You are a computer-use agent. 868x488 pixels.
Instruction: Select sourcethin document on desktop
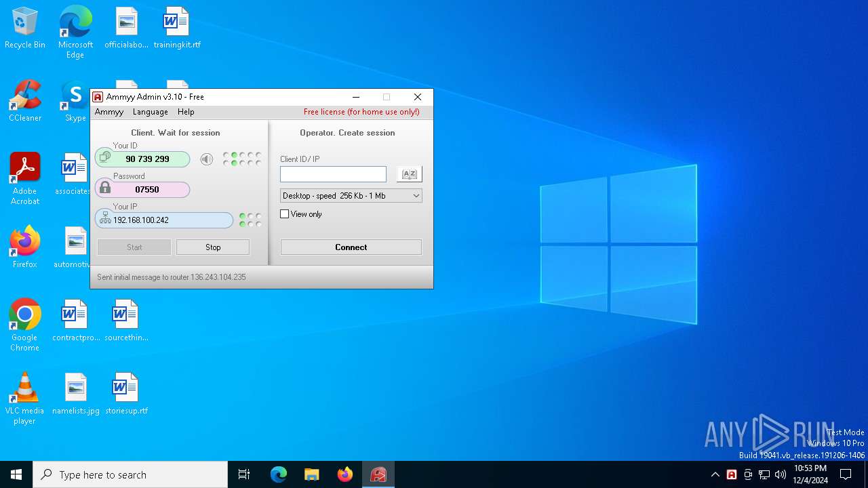(126, 321)
